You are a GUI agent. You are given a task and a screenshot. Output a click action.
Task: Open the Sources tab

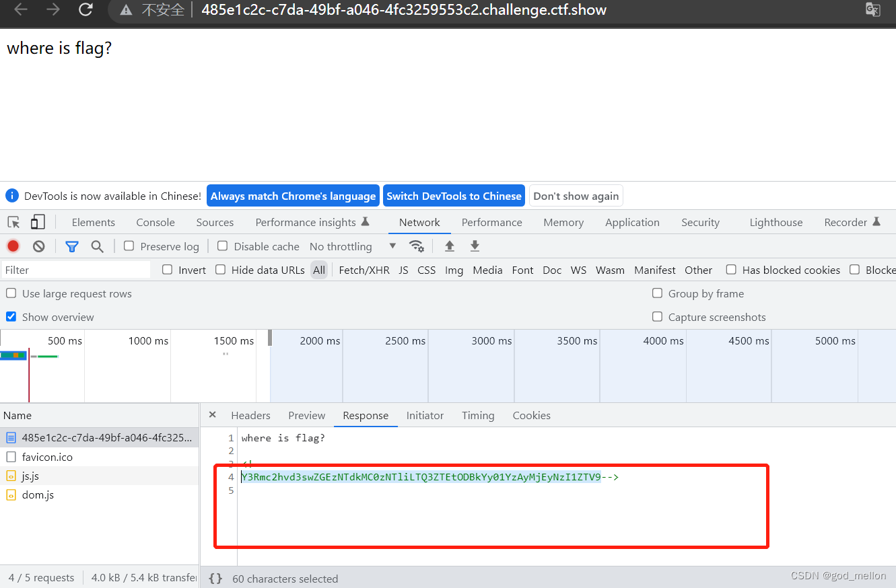pyautogui.click(x=215, y=222)
